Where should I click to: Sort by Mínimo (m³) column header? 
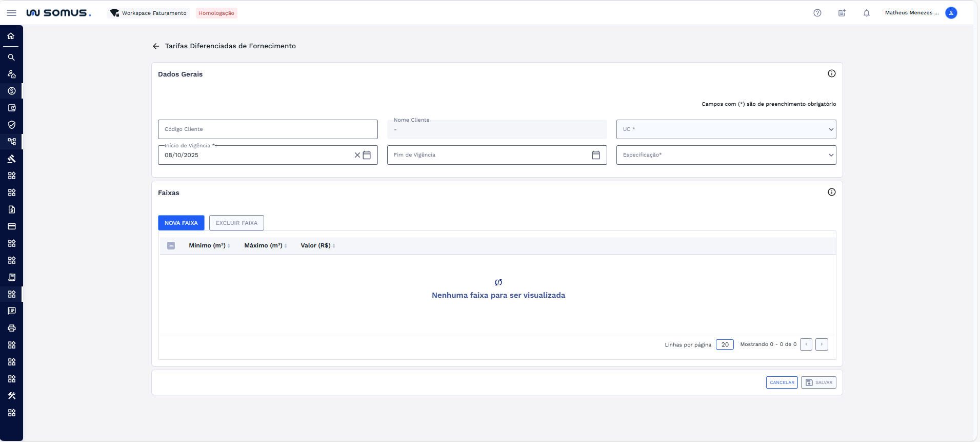coord(207,246)
